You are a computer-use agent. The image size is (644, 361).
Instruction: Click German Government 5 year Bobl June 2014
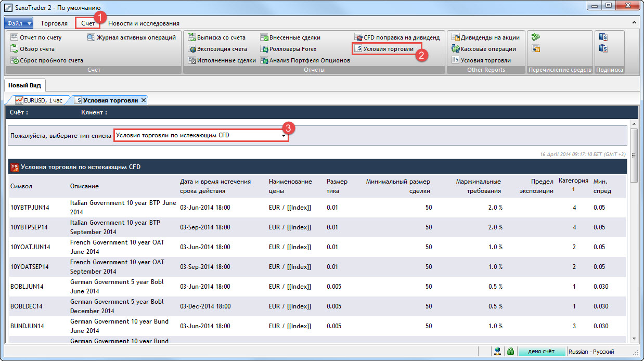117,287
